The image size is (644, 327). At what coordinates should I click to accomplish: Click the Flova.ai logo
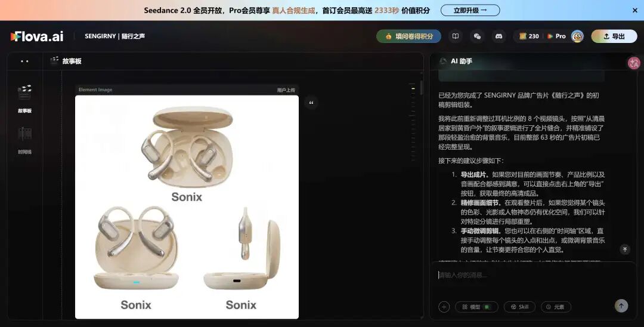click(x=37, y=36)
